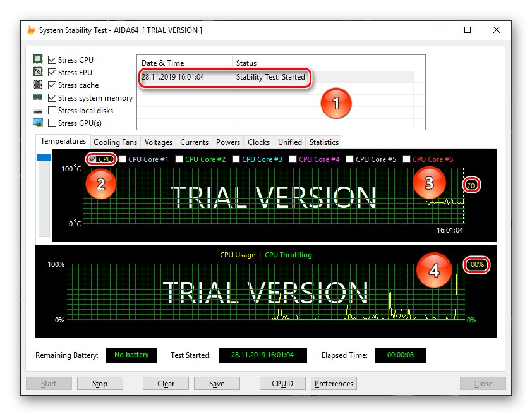Open the Preferences button

click(334, 383)
